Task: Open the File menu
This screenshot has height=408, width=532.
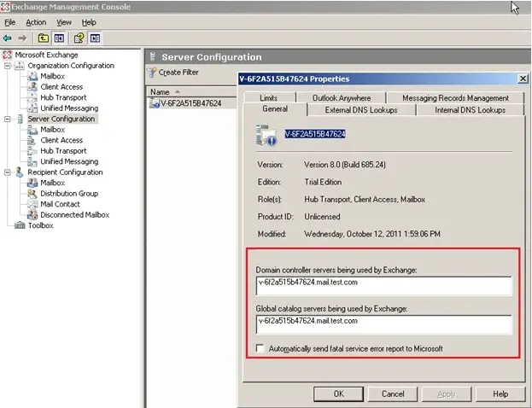Action: (10, 22)
